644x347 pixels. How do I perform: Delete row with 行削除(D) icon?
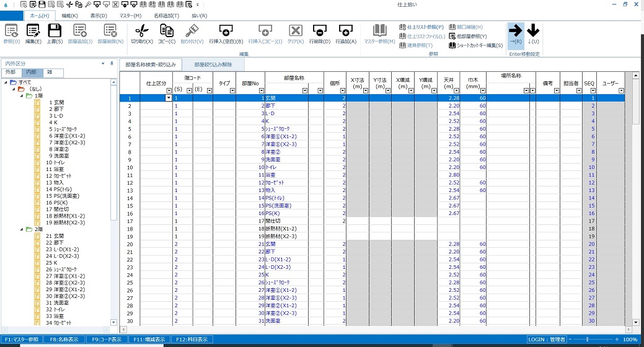(320, 33)
